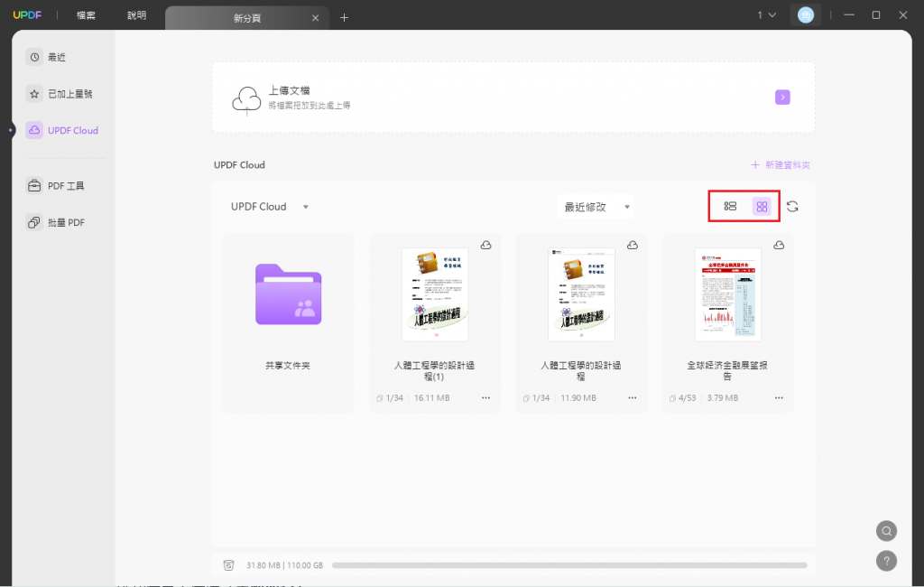Click the 全球經济金融展望报告 file name

[x=727, y=371]
